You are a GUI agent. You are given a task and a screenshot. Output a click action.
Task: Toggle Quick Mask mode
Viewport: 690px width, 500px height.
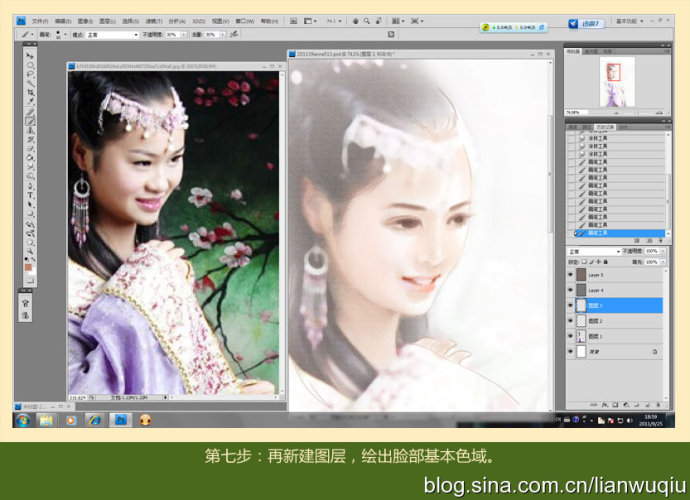coord(30,280)
